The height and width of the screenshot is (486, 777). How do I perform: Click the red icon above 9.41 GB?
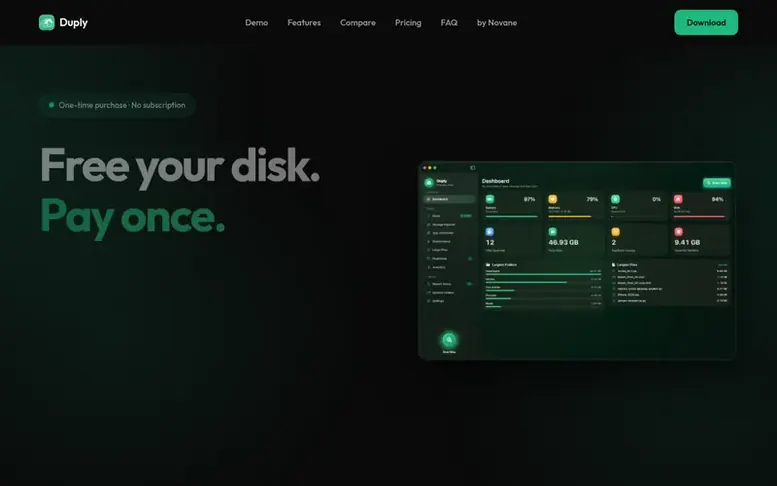tap(678, 232)
